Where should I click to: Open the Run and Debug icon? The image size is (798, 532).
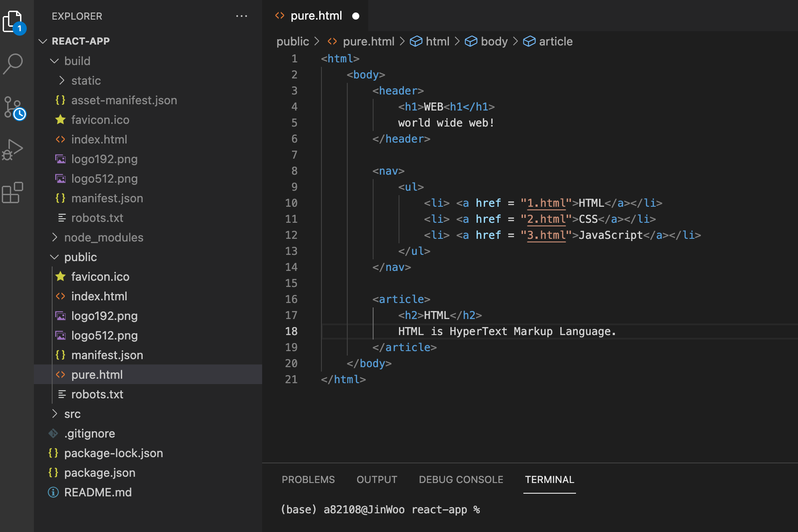pos(13,149)
